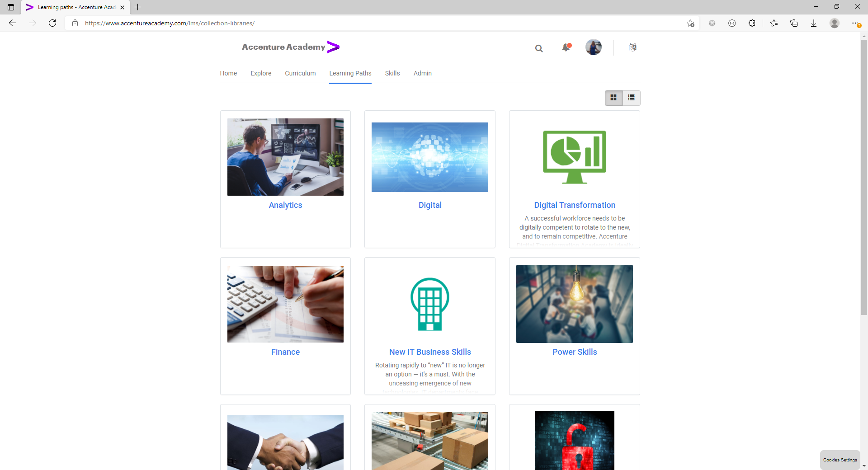The width and height of the screenshot is (868, 470).
Task: Click the circular code extension icon in toolbar
Action: tap(732, 23)
